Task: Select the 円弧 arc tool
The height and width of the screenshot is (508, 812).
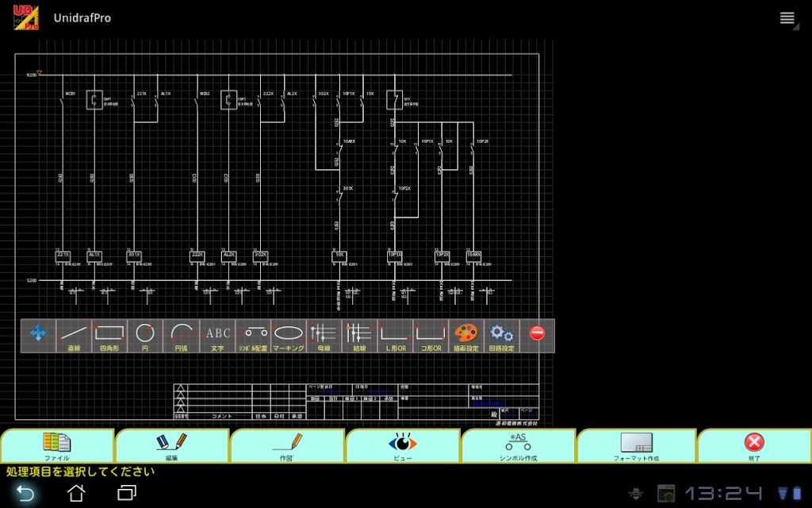Action: [x=182, y=336]
